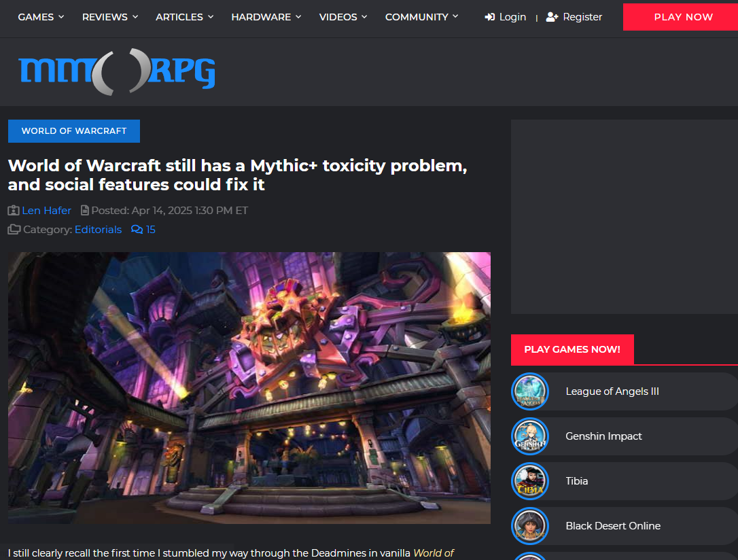The height and width of the screenshot is (560, 738).
Task: Open the 15 comments link
Action: 151,230
